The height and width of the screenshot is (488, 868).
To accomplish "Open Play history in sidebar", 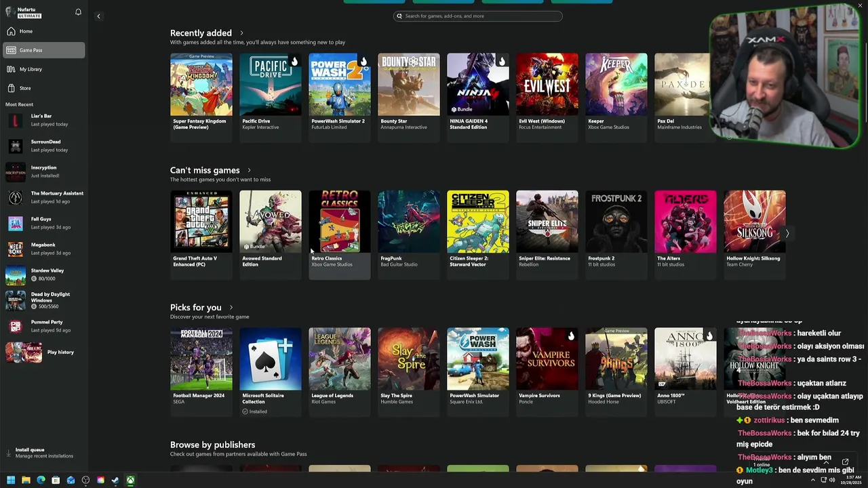I will tap(44, 352).
